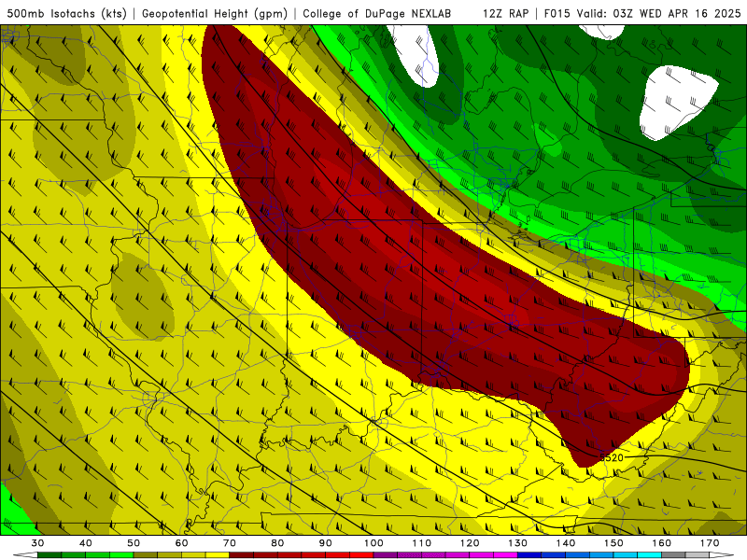The width and height of the screenshot is (747, 560).
Task: Click the legend value '90'
Action: pos(326,543)
